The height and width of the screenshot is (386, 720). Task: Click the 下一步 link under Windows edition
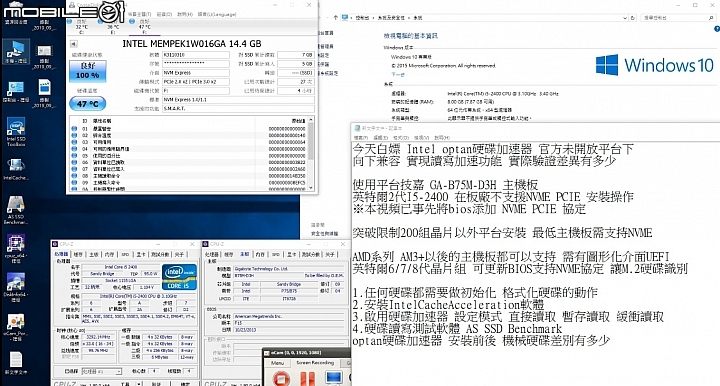[x=398, y=74]
